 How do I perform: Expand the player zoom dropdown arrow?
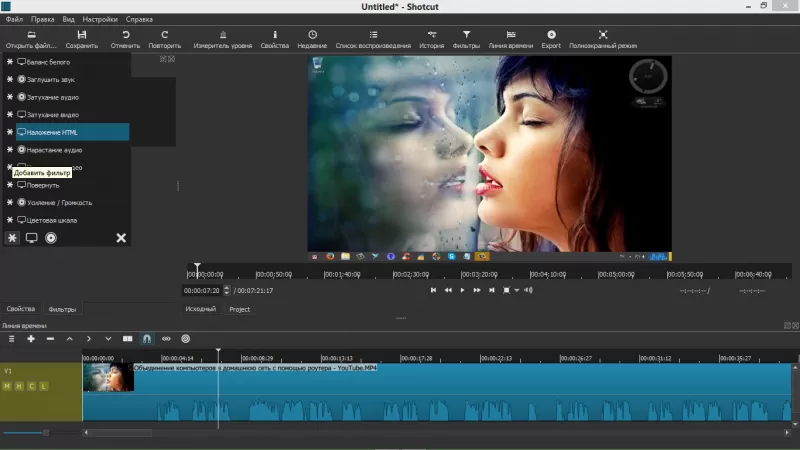[517, 290]
